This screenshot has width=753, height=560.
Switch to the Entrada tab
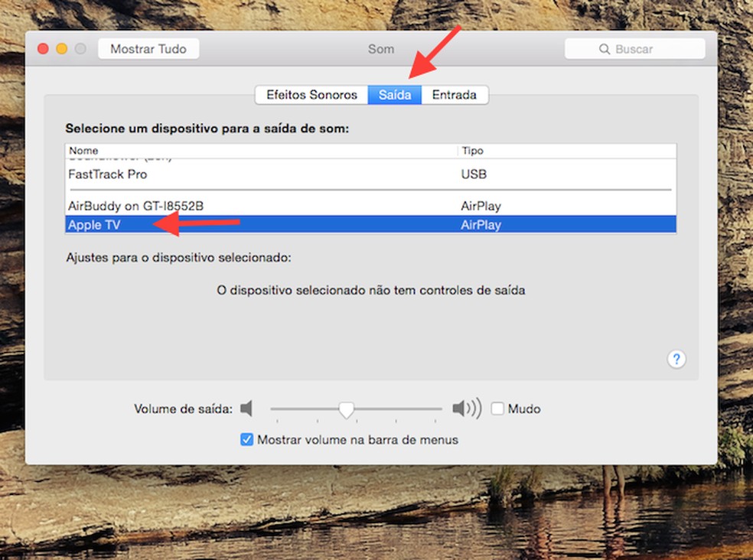(455, 94)
